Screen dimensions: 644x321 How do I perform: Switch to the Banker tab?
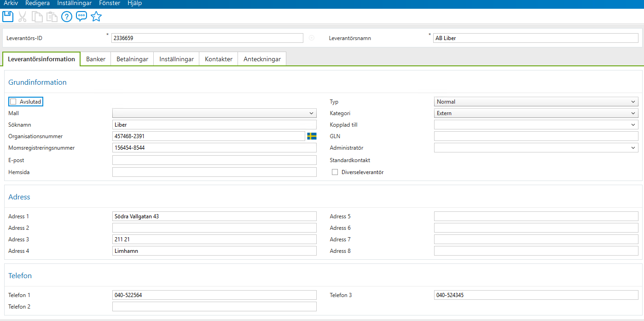click(95, 59)
